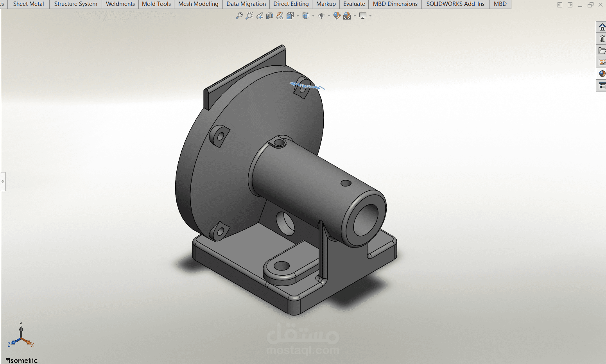Image resolution: width=606 pixels, height=364 pixels.
Task: Switch to the Evaluate tab
Action: click(x=354, y=4)
